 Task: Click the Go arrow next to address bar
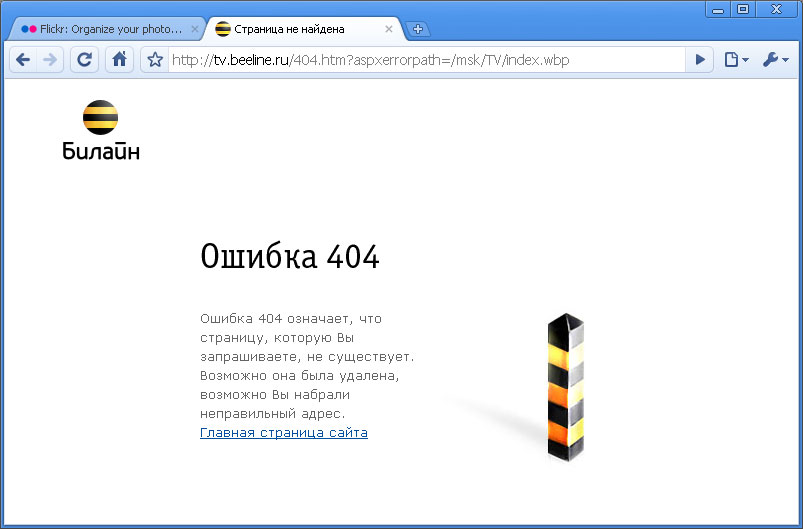(x=700, y=60)
